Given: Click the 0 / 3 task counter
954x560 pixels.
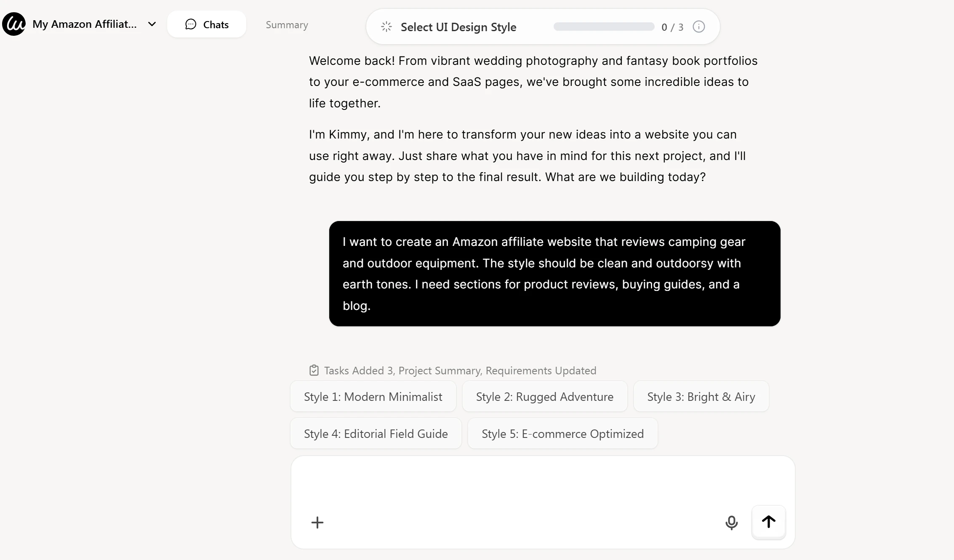Looking at the screenshot, I should (x=672, y=27).
